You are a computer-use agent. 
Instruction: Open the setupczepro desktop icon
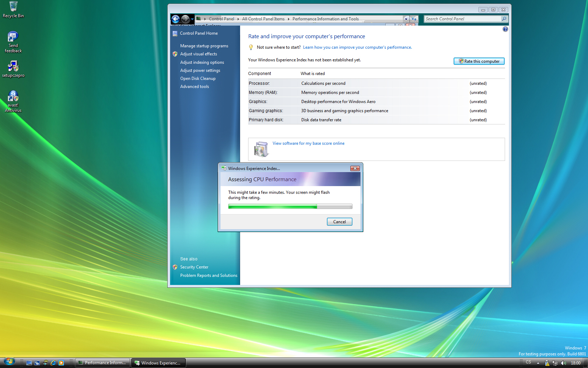pos(13,69)
